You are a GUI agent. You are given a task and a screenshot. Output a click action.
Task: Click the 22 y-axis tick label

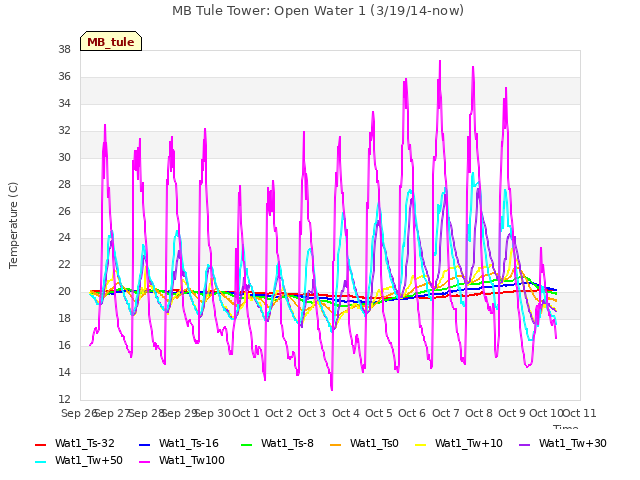click(64, 264)
